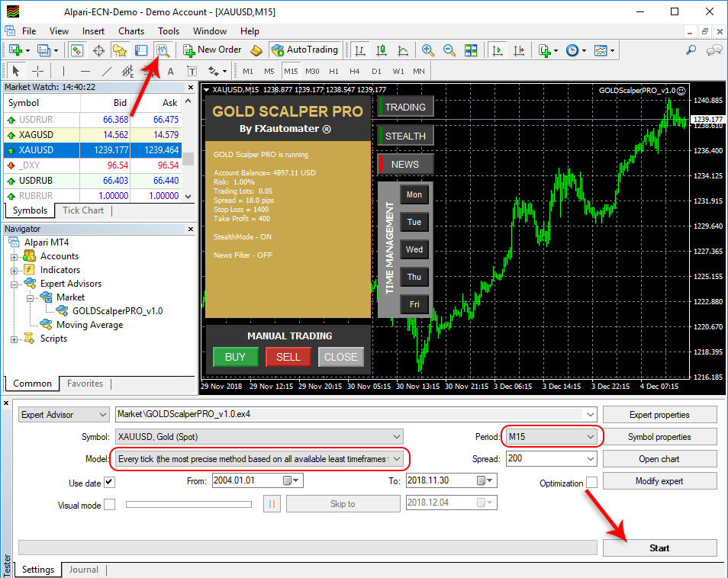728x578 pixels.
Task: Enable chart auto scroll icon
Action: [x=498, y=50]
